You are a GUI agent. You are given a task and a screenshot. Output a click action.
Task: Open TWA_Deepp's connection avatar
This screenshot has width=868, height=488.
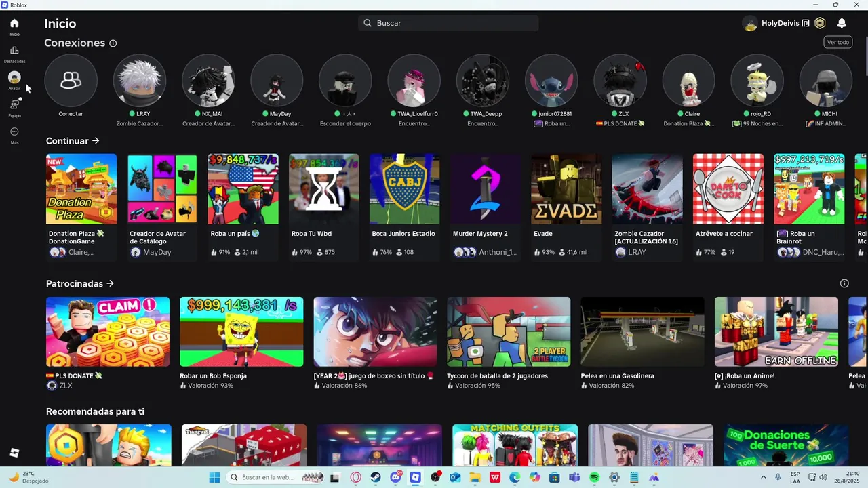[x=482, y=80]
